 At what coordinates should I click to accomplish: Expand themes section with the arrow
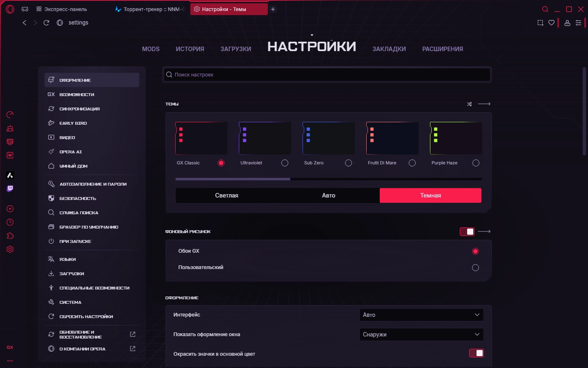pos(484,104)
